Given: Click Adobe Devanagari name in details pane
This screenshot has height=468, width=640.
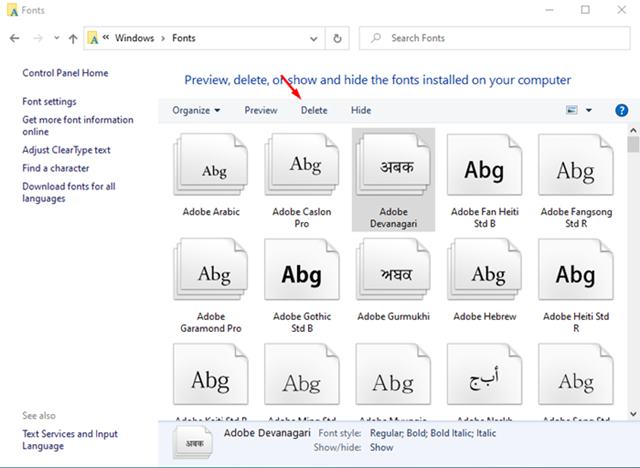Looking at the screenshot, I should point(267,433).
